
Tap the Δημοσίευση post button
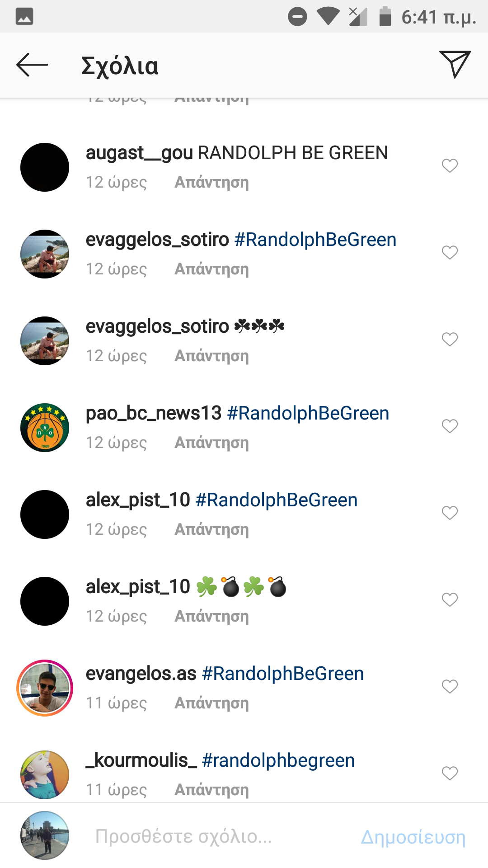(x=413, y=837)
